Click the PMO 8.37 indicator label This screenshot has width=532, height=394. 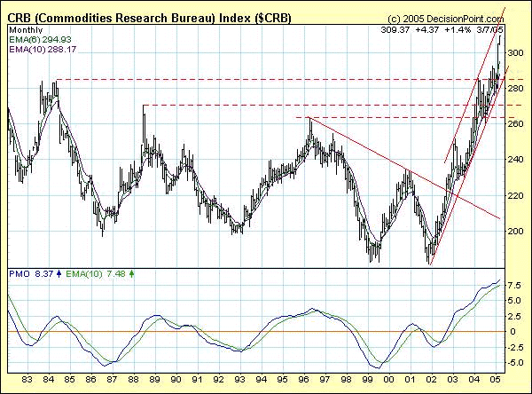click(x=27, y=273)
